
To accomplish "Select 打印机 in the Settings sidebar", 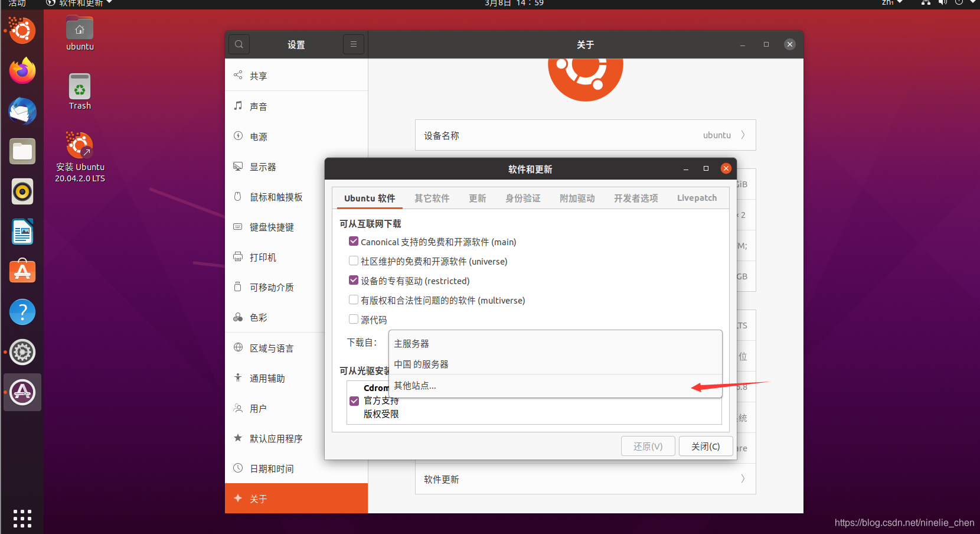I will (x=275, y=257).
